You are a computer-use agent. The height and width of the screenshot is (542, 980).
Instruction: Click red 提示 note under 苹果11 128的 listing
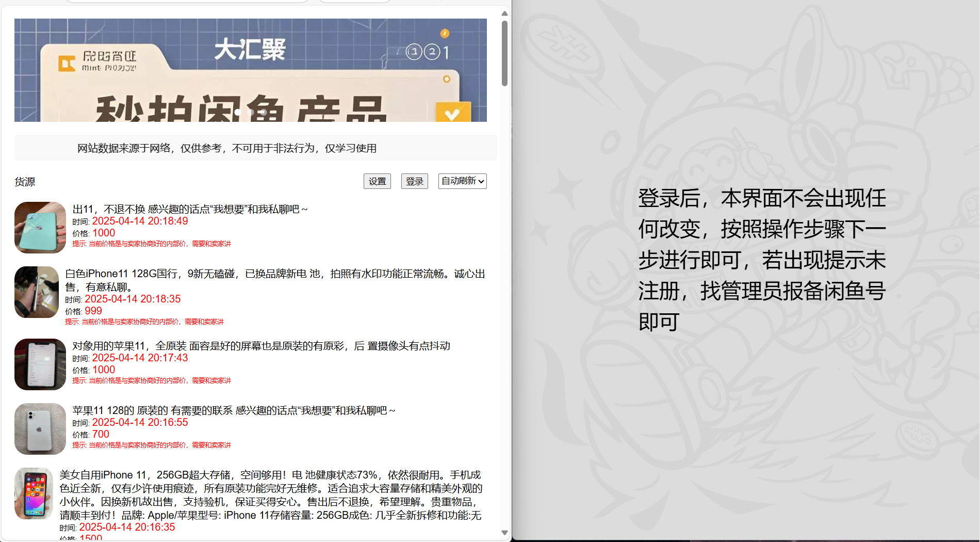[152, 445]
